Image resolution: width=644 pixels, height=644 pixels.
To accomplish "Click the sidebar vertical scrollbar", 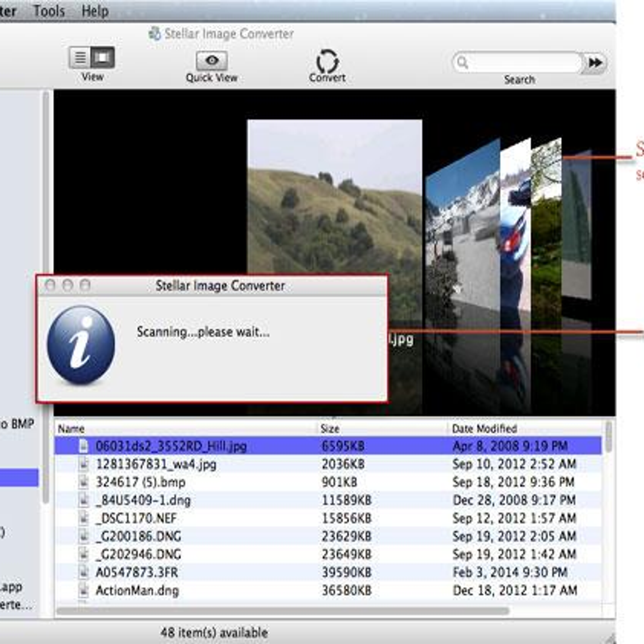I will [x=46, y=298].
